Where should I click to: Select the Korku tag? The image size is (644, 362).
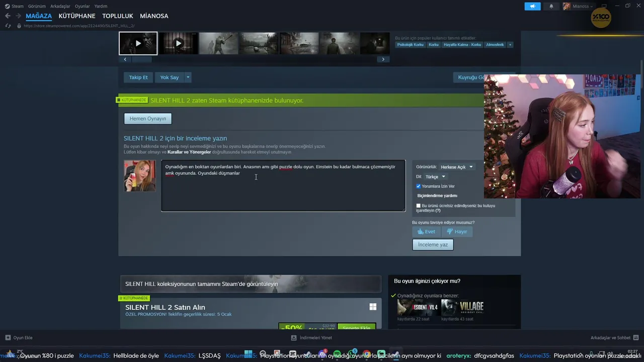[434, 45]
